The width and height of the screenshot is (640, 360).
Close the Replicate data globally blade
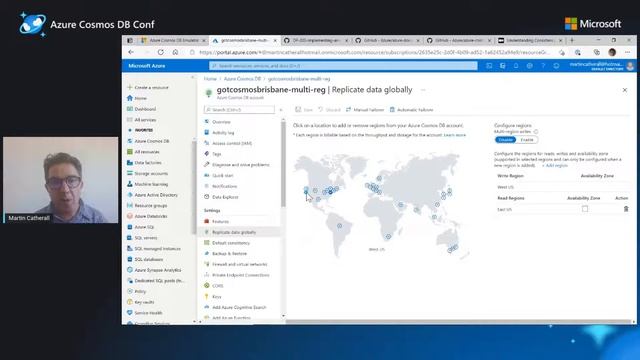[x=624, y=90]
